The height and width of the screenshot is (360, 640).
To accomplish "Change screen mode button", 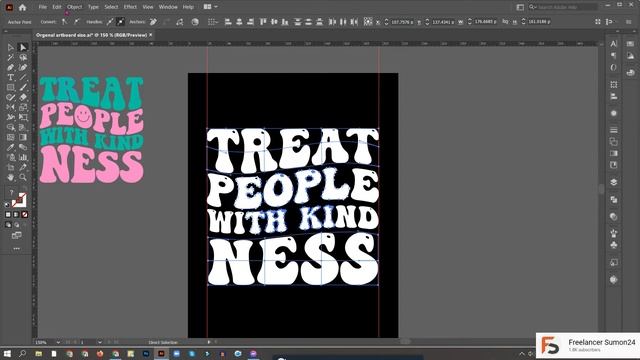I will pyautogui.click(x=16, y=236).
